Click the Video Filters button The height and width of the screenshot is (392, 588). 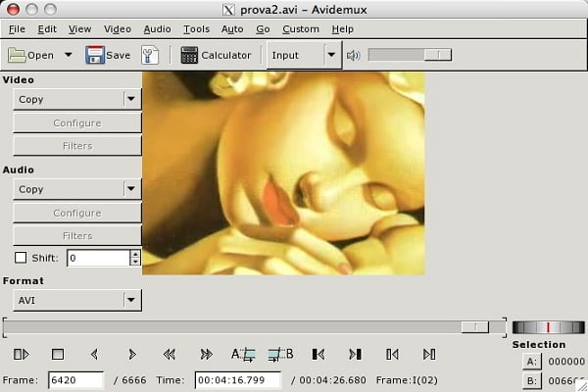click(x=77, y=146)
